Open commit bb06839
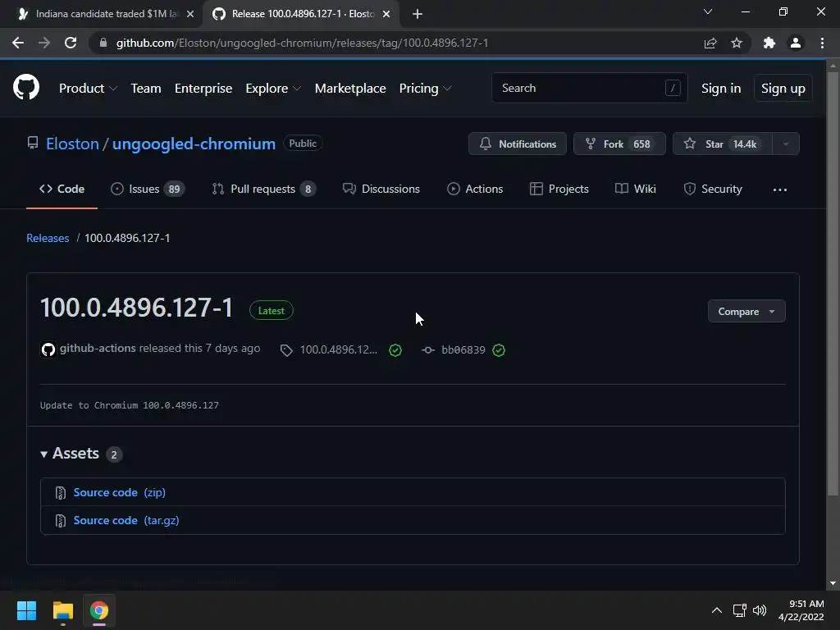Screen dimensions: 840x630 point(463,349)
